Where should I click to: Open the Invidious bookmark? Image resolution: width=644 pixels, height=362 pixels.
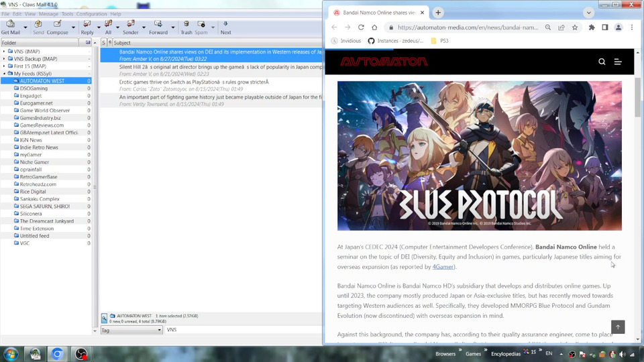(346, 41)
